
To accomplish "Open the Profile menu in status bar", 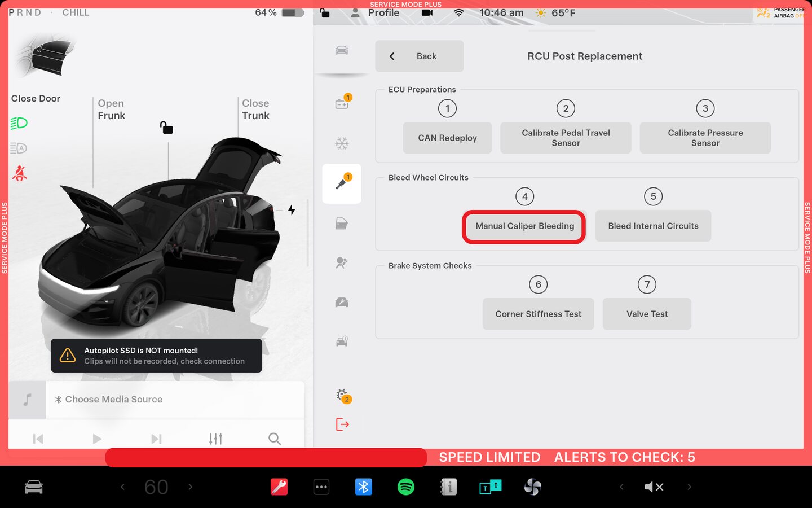I will (376, 13).
